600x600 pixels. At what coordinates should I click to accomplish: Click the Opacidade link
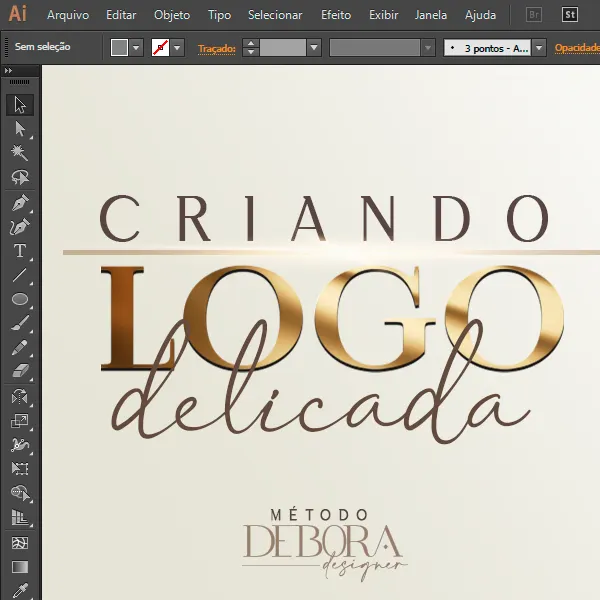[x=577, y=48]
